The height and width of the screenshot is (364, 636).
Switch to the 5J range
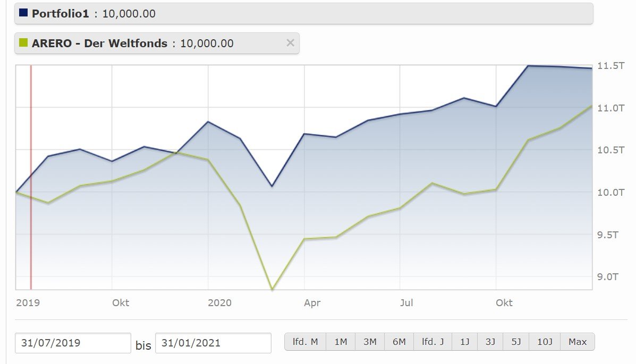516,342
